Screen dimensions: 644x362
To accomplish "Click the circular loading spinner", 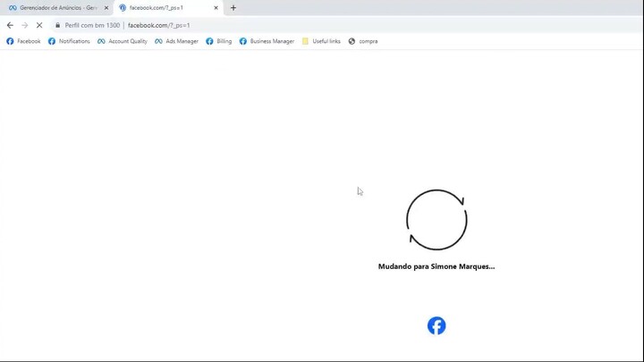I will coord(436,220).
